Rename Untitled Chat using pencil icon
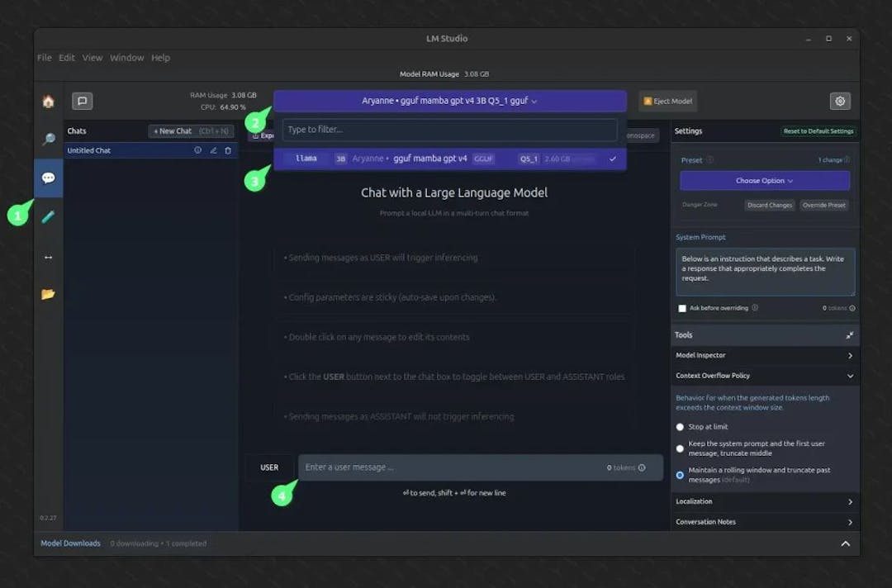 coord(213,150)
